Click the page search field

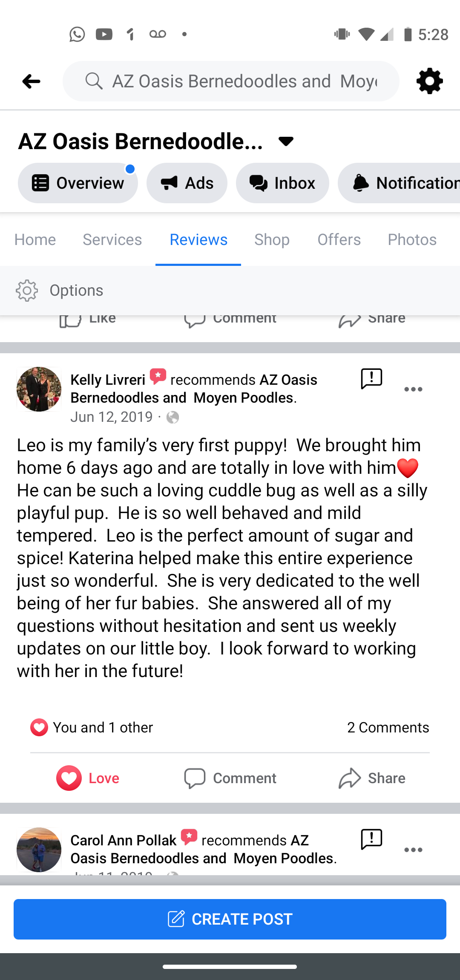pos(244,81)
